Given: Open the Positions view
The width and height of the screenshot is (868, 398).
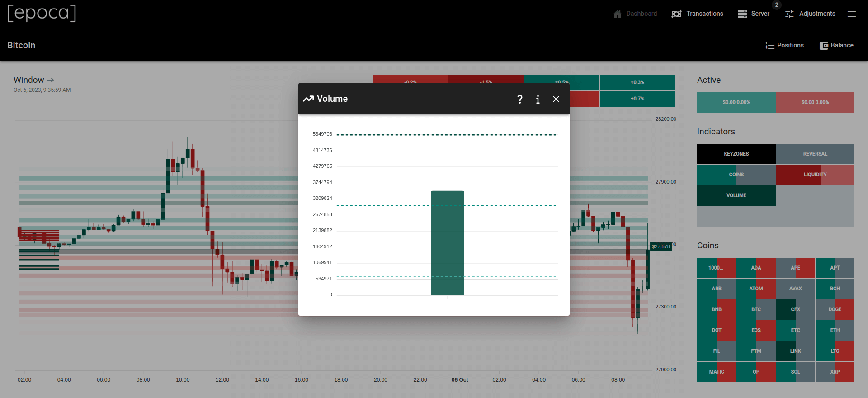Looking at the screenshot, I should click(785, 46).
